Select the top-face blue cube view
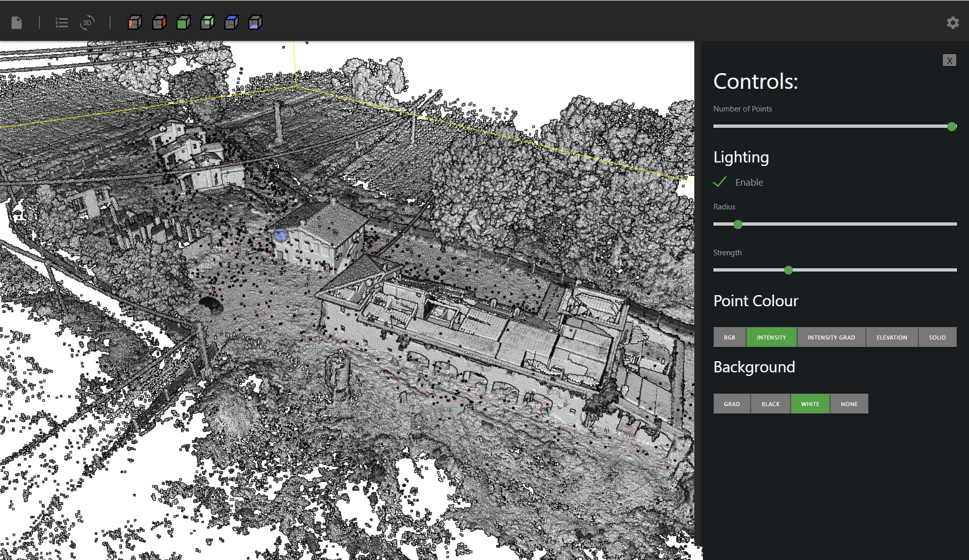The image size is (969, 560). click(231, 23)
